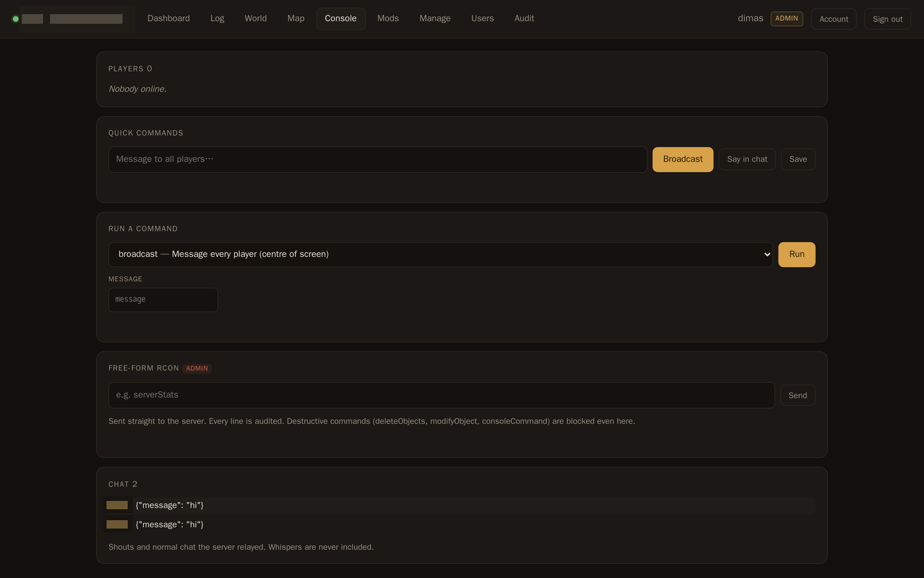Click the username dimas
This screenshot has height=578, width=924.
[750, 19]
